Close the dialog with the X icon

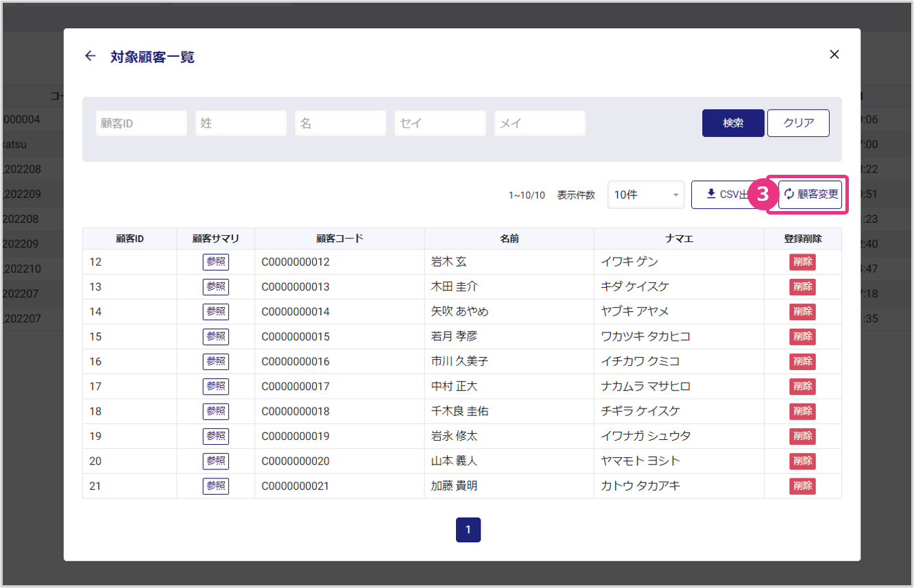coord(834,55)
